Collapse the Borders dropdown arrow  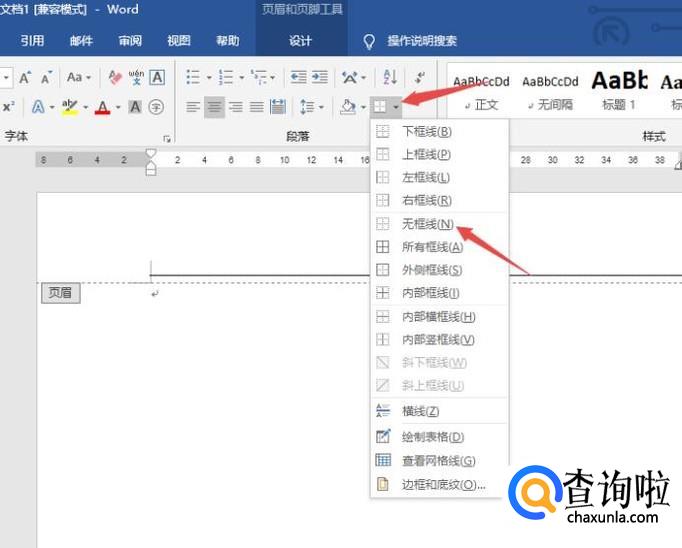pos(395,107)
